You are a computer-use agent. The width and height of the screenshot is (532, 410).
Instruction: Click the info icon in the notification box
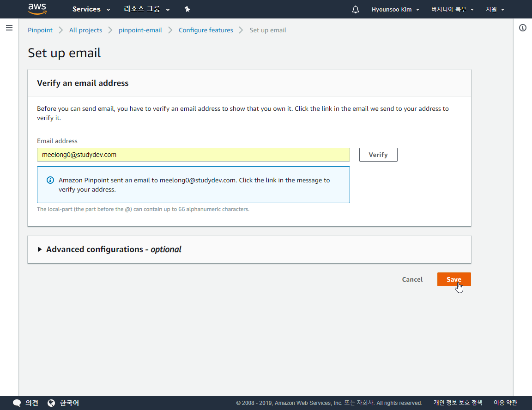coord(50,180)
